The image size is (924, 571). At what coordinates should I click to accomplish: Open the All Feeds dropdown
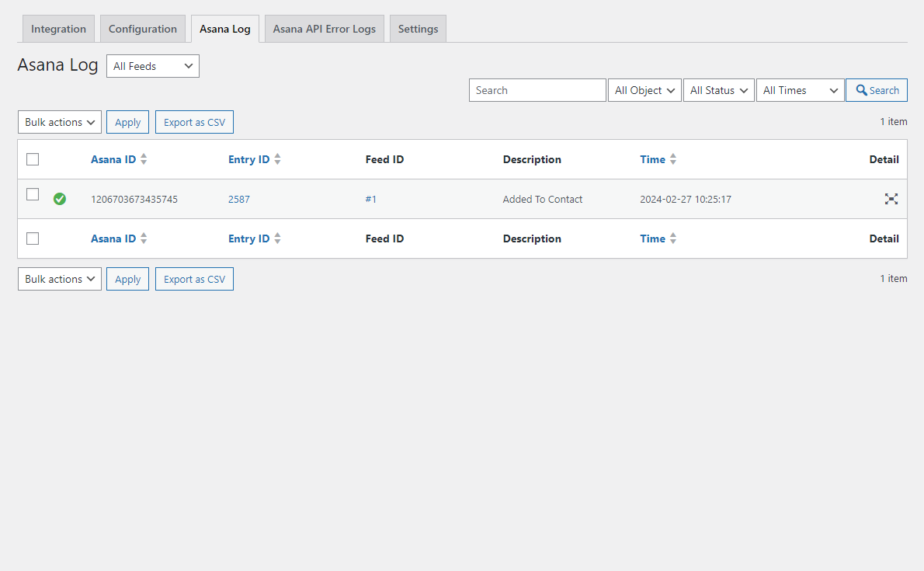click(153, 66)
